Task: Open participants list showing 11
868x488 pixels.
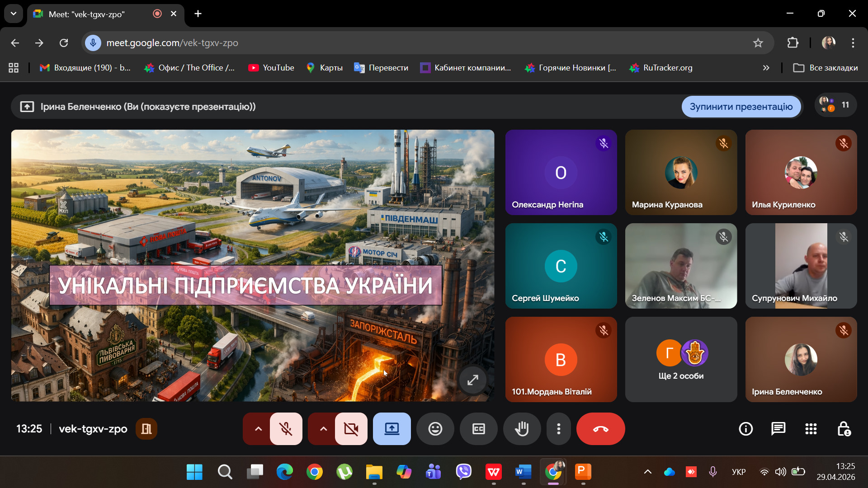Action: pos(835,105)
